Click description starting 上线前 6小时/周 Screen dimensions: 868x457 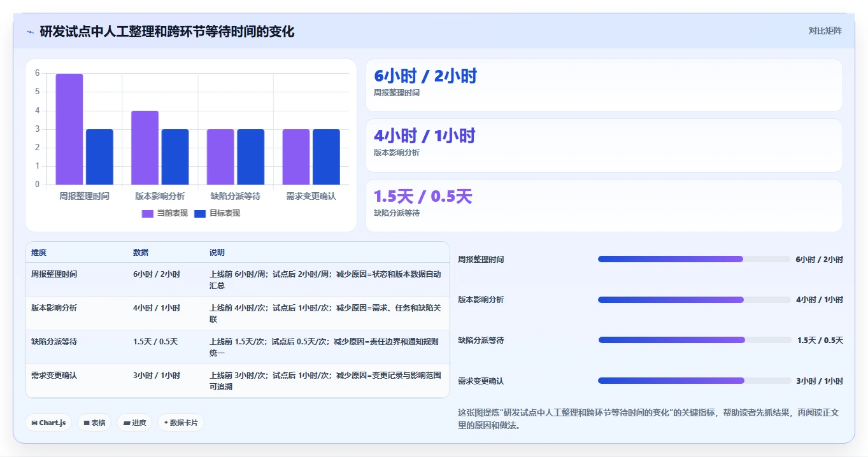click(325, 280)
